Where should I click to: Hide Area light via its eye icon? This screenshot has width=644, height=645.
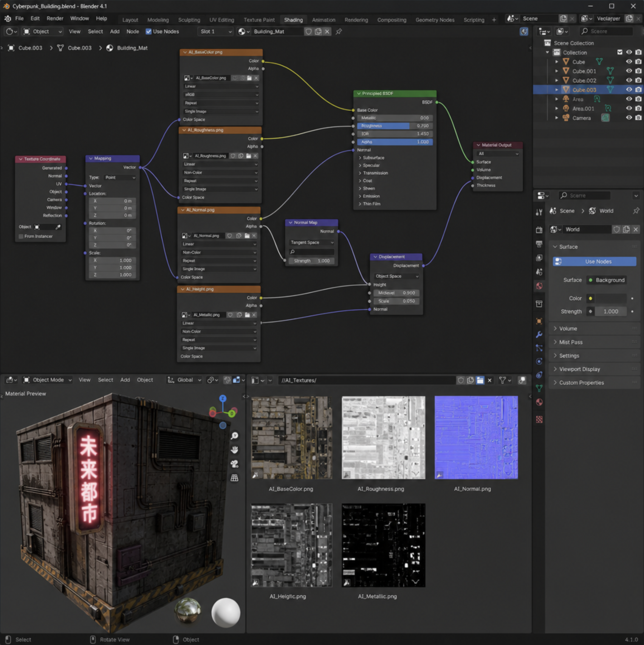point(629,99)
